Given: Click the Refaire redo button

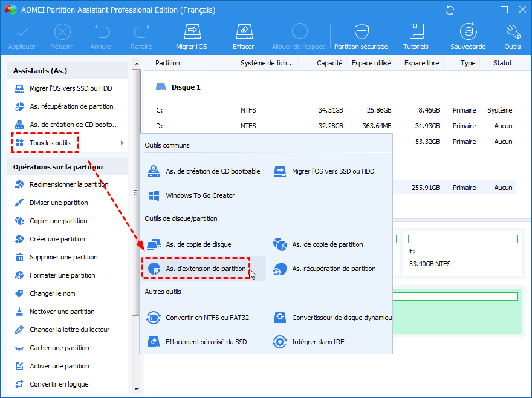Looking at the screenshot, I should coord(141,37).
